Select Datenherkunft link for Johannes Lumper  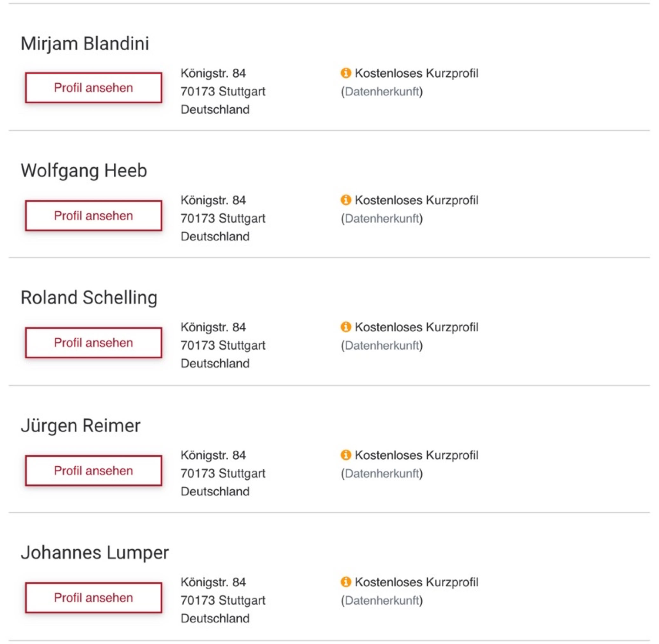(x=382, y=600)
